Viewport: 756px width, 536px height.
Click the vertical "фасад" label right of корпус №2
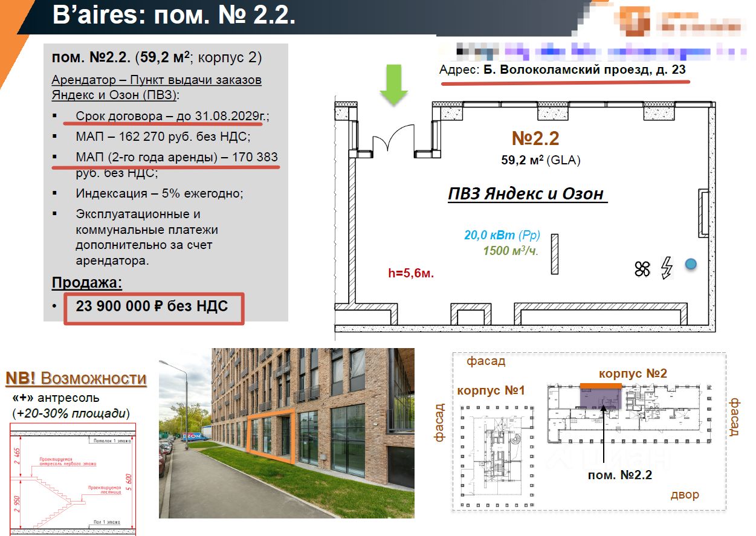point(735,417)
